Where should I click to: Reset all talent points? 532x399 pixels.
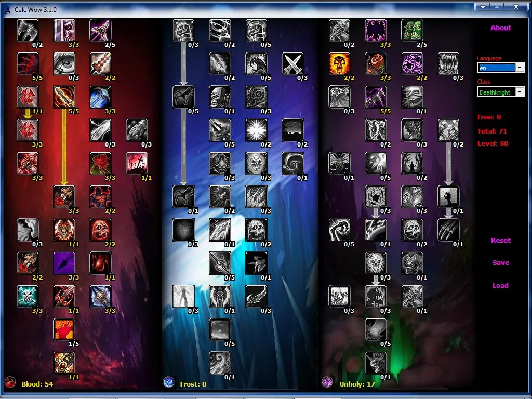pos(500,240)
